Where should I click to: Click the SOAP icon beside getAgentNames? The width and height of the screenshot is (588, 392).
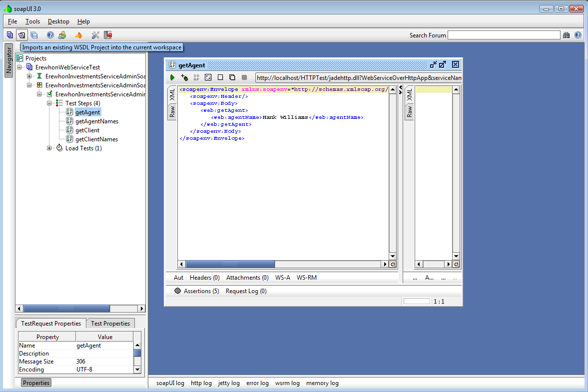69,121
